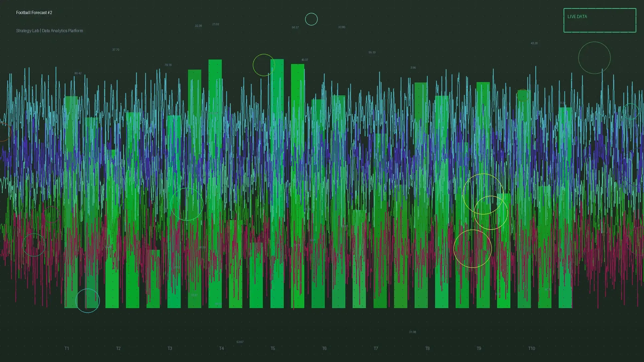Select the T9 axis label
Viewport: 644px width, 362px height.
pos(479,348)
